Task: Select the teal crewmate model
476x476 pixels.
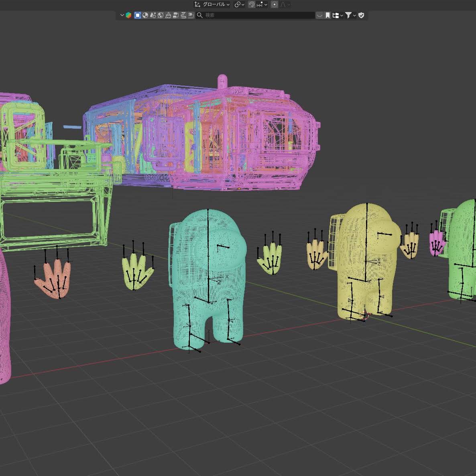Action: pos(208,279)
